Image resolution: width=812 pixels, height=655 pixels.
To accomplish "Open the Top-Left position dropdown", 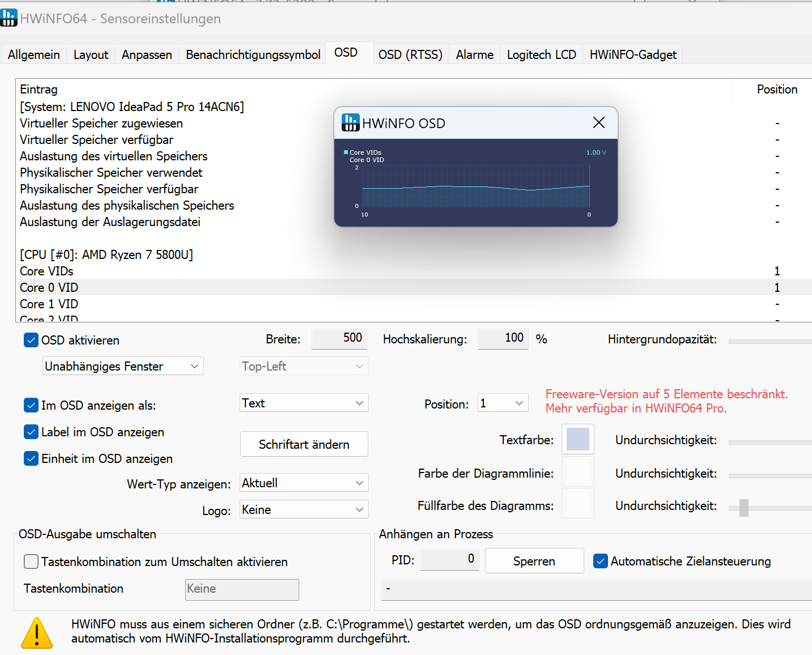I will 304,366.
